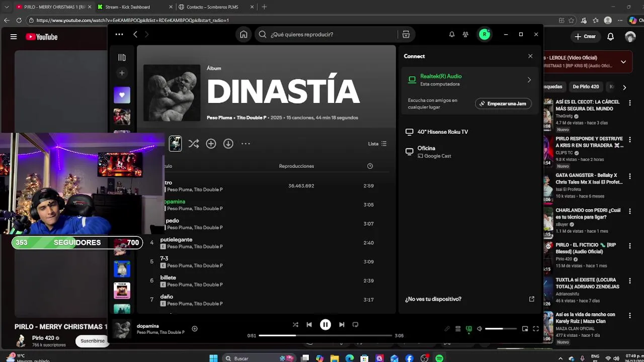This screenshot has height=362, width=644.
Task: Switch to Contacto – Sombreros PLMS tab
Action: click(216, 7)
